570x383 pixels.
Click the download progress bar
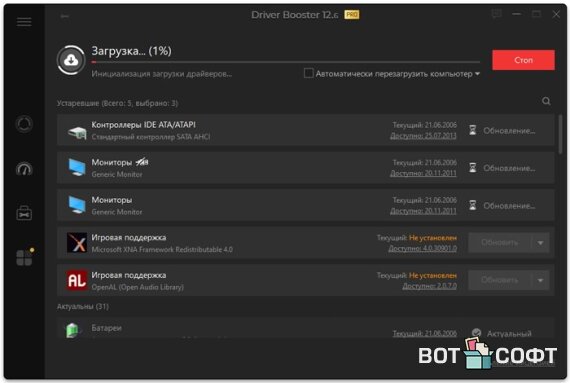[x=286, y=63]
